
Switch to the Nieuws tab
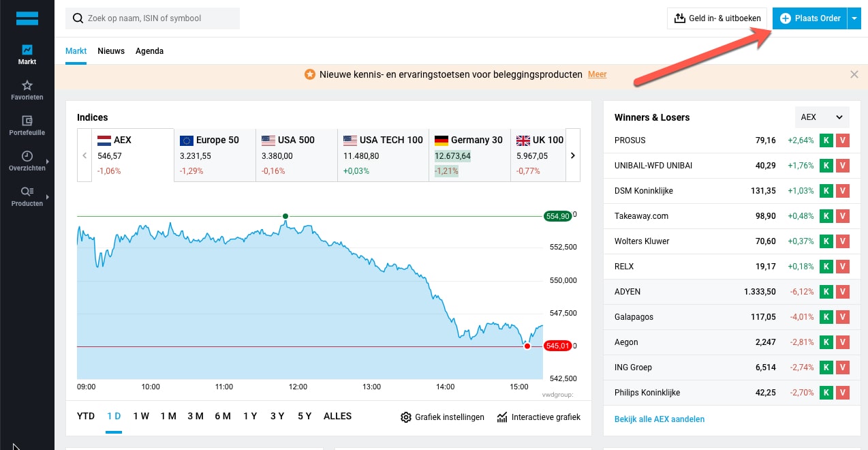click(111, 51)
